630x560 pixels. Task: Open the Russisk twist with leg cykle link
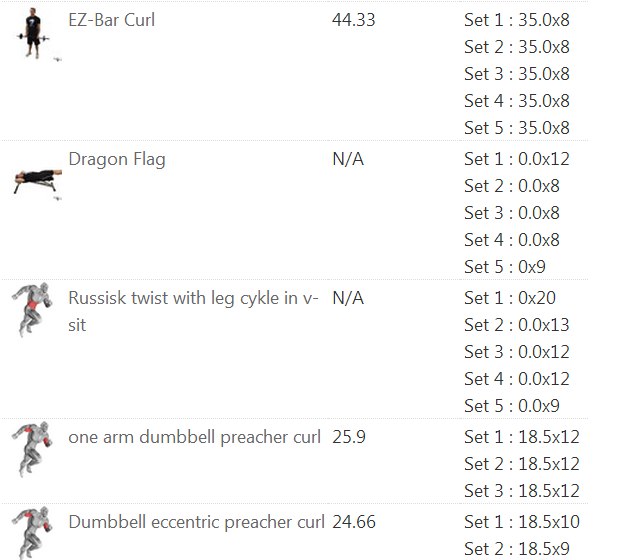(x=193, y=311)
